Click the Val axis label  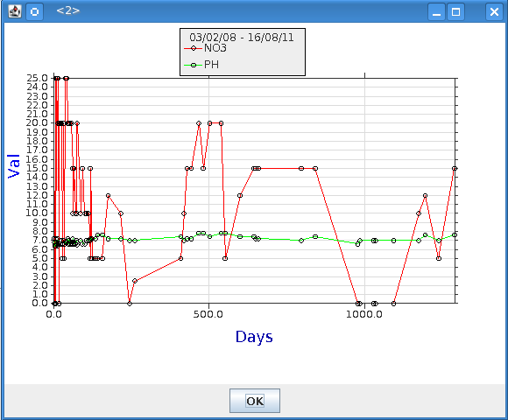(x=14, y=166)
